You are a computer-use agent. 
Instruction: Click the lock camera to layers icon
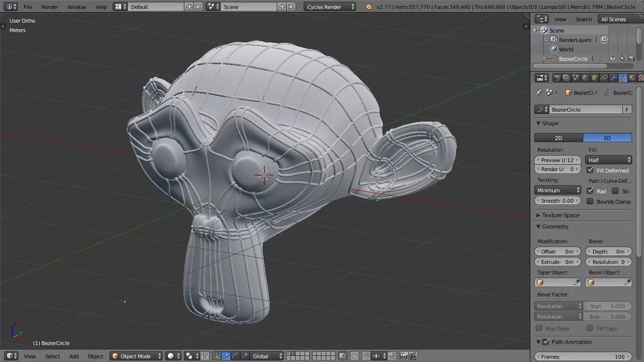point(343,356)
